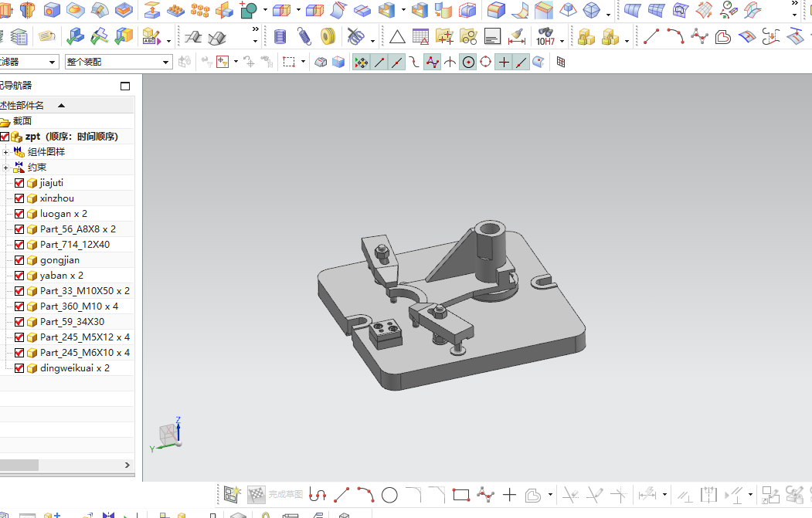Select the Part_56_A8X8 x 2 tree item
Viewport: 812px width, 518px height.
click(78, 229)
